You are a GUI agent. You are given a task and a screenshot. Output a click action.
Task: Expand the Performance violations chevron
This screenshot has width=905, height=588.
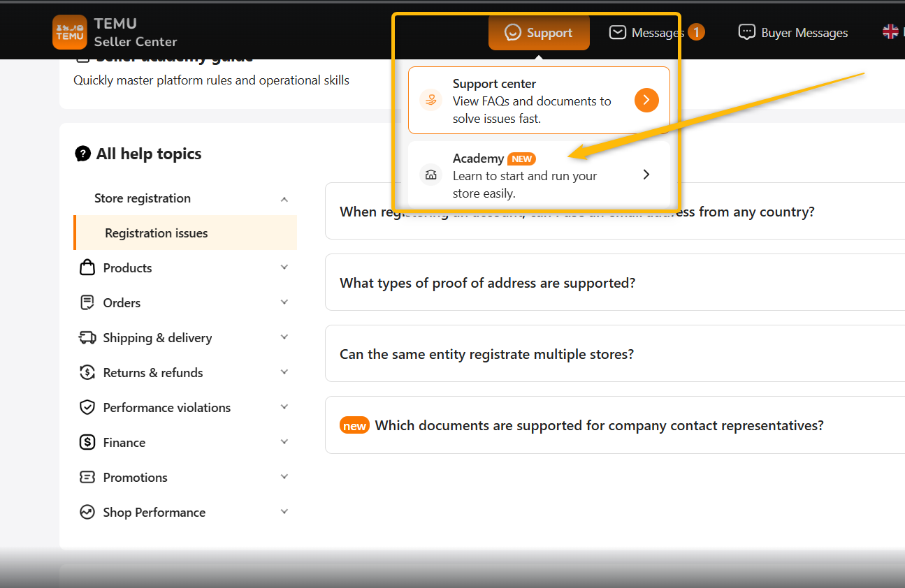[284, 407]
